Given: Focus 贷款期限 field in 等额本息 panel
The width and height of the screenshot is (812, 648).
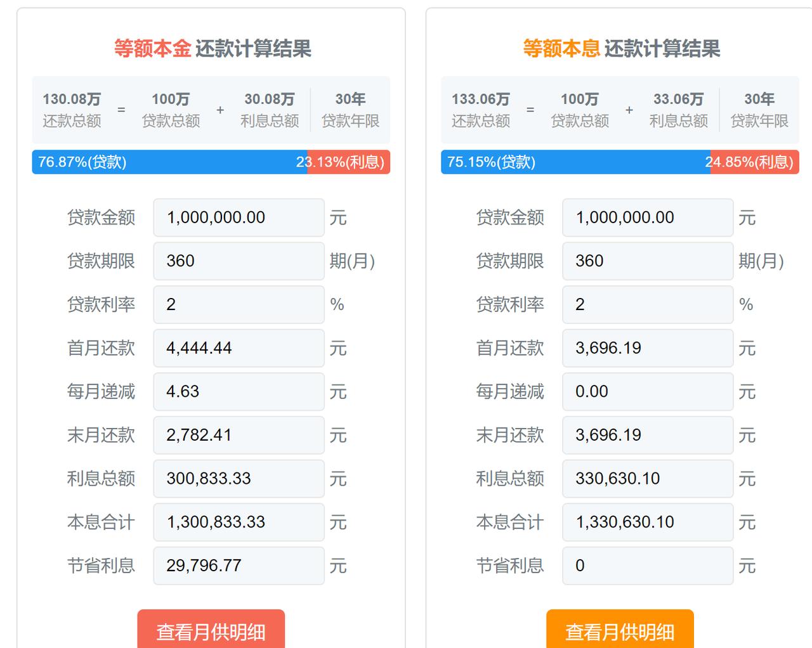Looking at the screenshot, I should (x=648, y=261).
